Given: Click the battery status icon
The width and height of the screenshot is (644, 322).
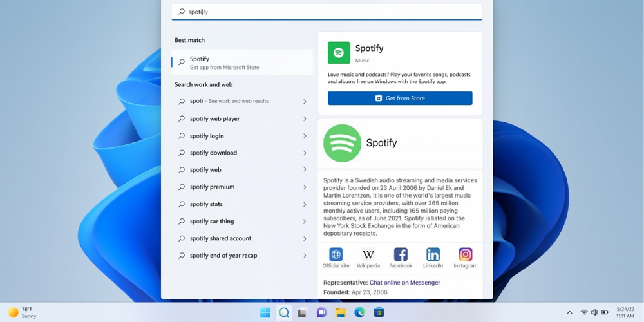Looking at the screenshot, I should [x=605, y=312].
